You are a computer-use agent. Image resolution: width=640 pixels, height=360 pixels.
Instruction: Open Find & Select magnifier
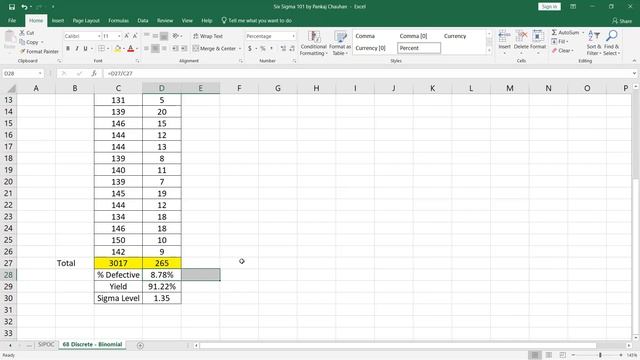[x=611, y=43]
